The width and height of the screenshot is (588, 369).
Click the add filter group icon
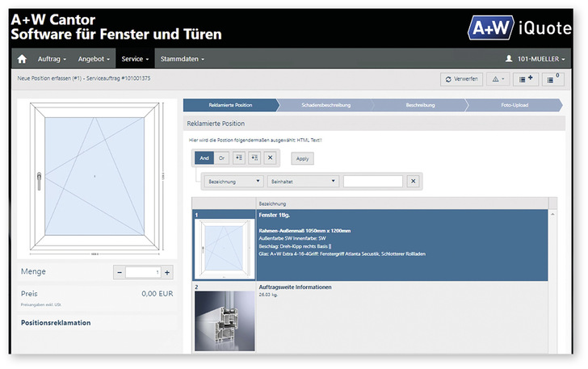tap(254, 158)
